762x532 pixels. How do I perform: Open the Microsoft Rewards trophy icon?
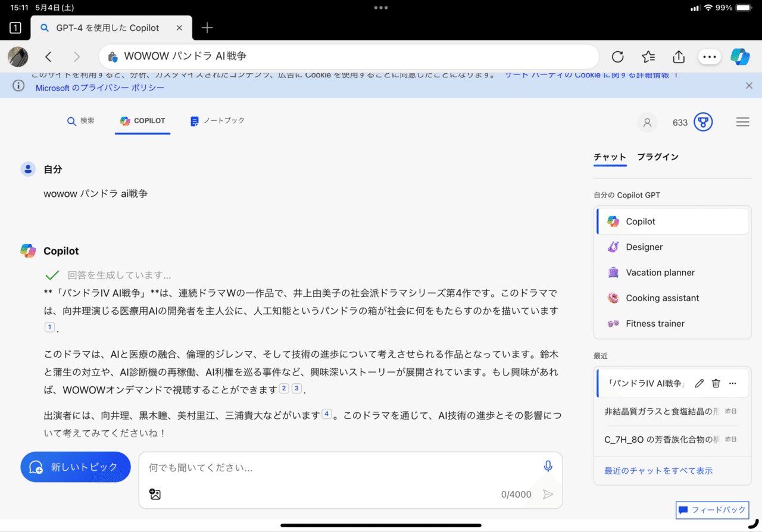click(x=703, y=121)
